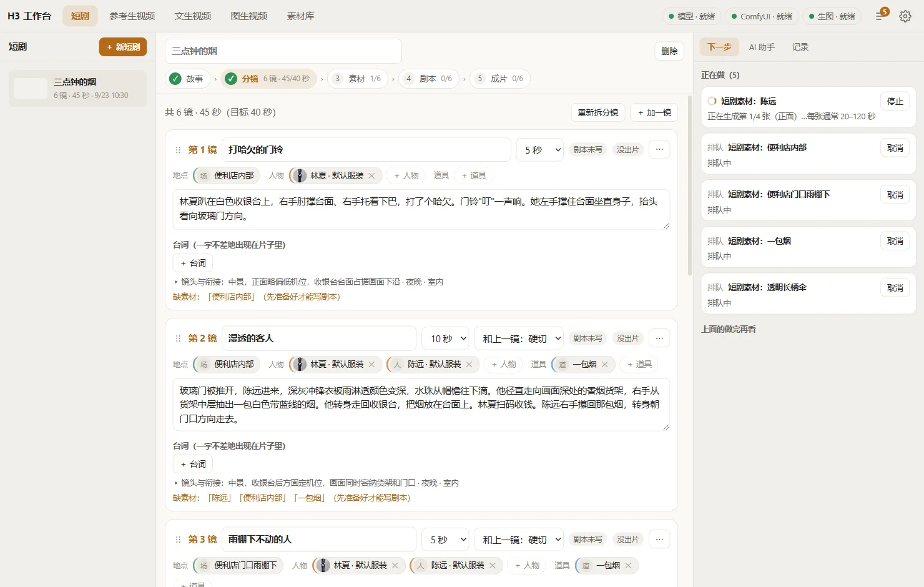924x587 pixels.
Task: Open the settings gear icon
Action: (x=905, y=16)
